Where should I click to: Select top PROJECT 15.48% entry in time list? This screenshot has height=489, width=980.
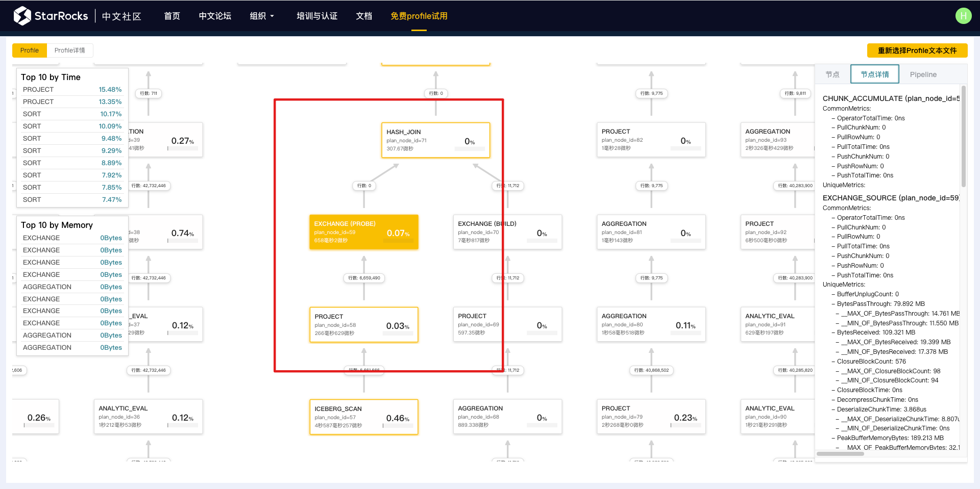pos(72,90)
